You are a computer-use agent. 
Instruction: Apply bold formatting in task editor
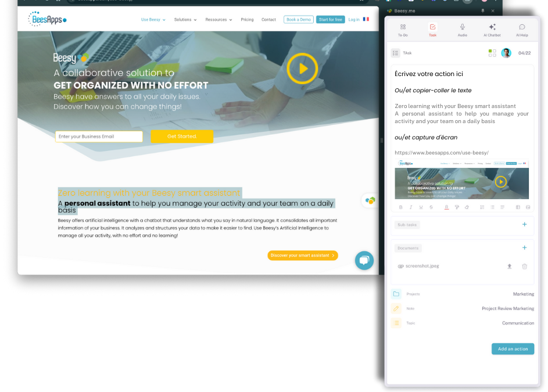(400, 207)
